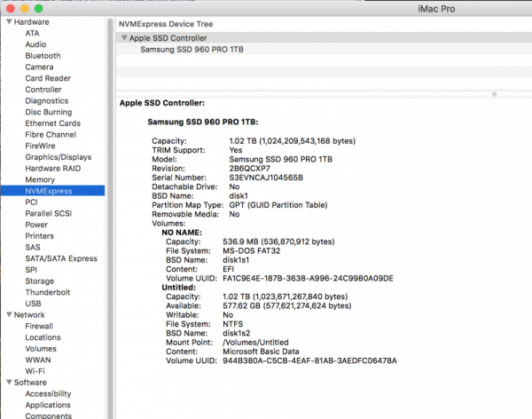Click the MS-DOS FAT32 file system value
This screenshot has height=419, width=532.
coord(252,251)
